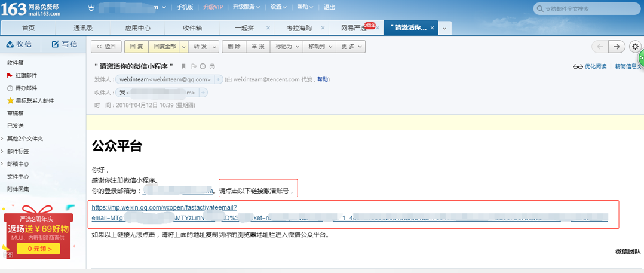The height and width of the screenshot is (273, 644).
Task: Expand the 邮件中心 section in the sidebar
Action: (18, 164)
